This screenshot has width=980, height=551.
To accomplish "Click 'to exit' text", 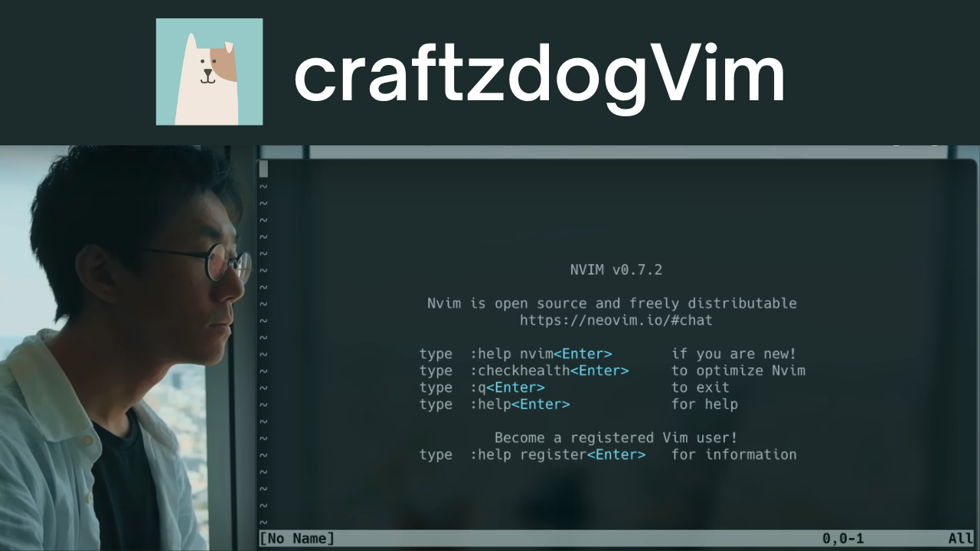I will [701, 388].
